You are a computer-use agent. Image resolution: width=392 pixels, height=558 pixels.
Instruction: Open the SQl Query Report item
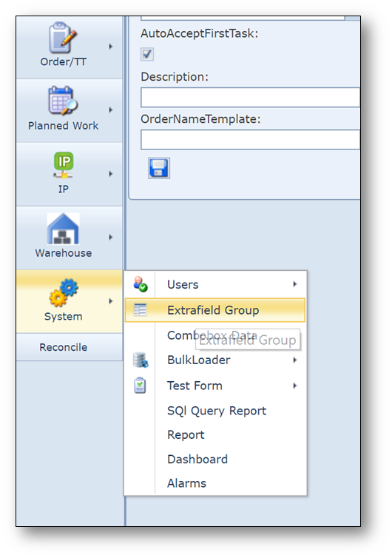tap(217, 411)
